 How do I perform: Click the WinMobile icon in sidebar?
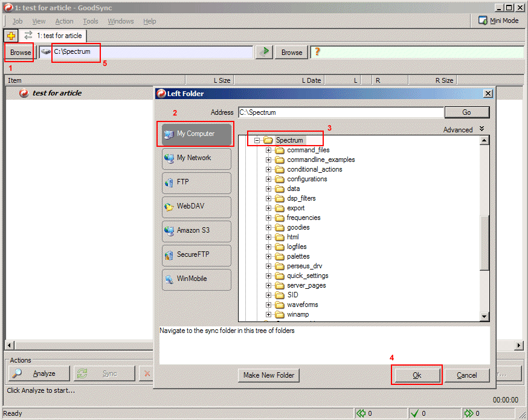[x=169, y=279]
